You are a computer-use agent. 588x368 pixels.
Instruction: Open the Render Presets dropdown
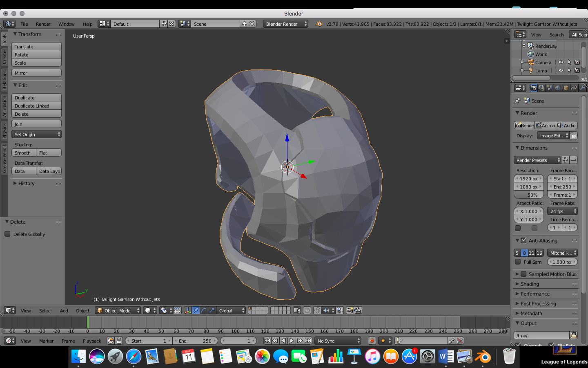pos(537,160)
